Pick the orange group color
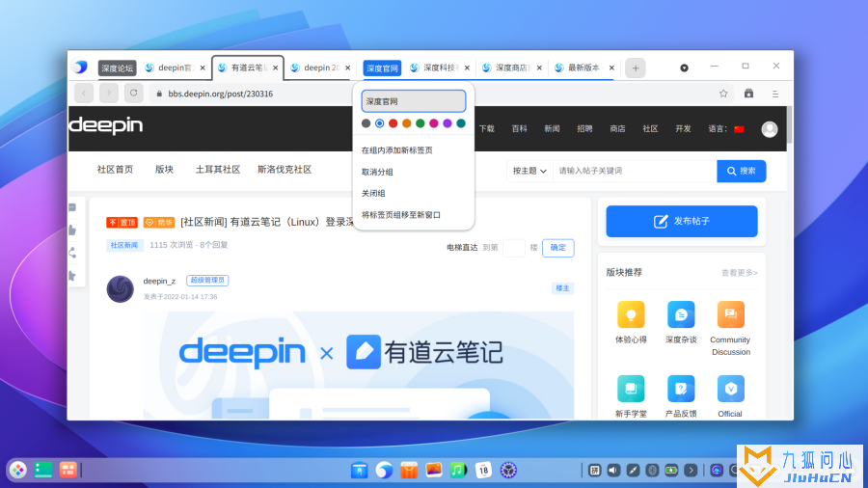The image size is (868, 488). click(x=407, y=123)
